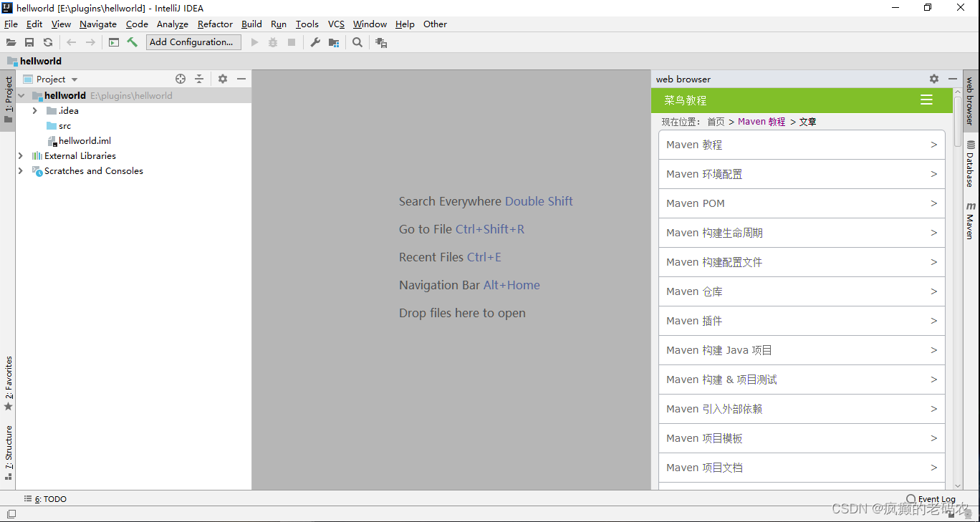980x522 pixels.
Task: Open the Analyze menu
Action: tap(173, 24)
